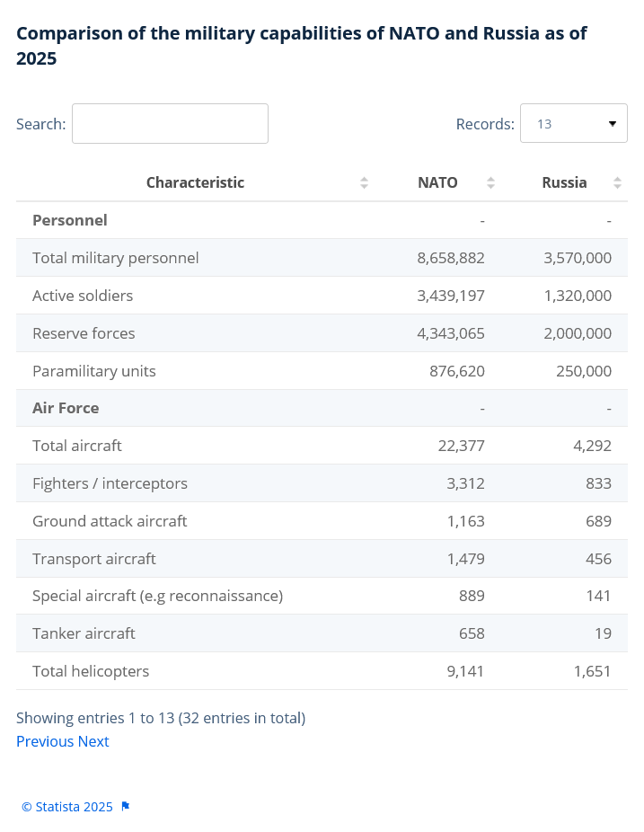Click Russia value 689
The image size is (644, 832).
pyautogui.click(x=599, y=521)
